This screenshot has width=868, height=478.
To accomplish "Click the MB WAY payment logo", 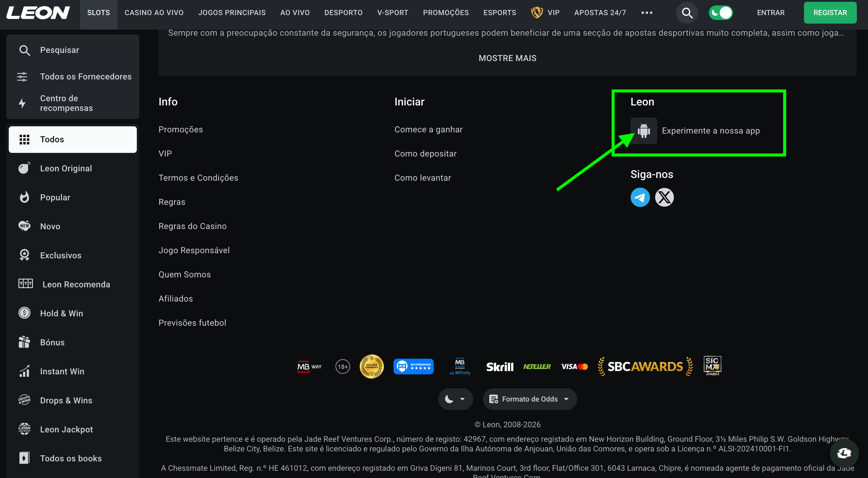I will [x=309, y=367].
